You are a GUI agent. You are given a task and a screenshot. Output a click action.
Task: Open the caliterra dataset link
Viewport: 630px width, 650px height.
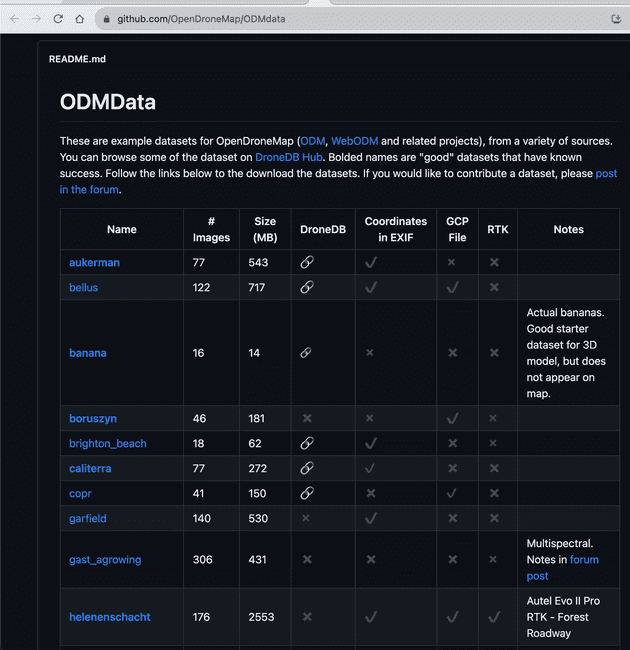click(x=90, y=468)
